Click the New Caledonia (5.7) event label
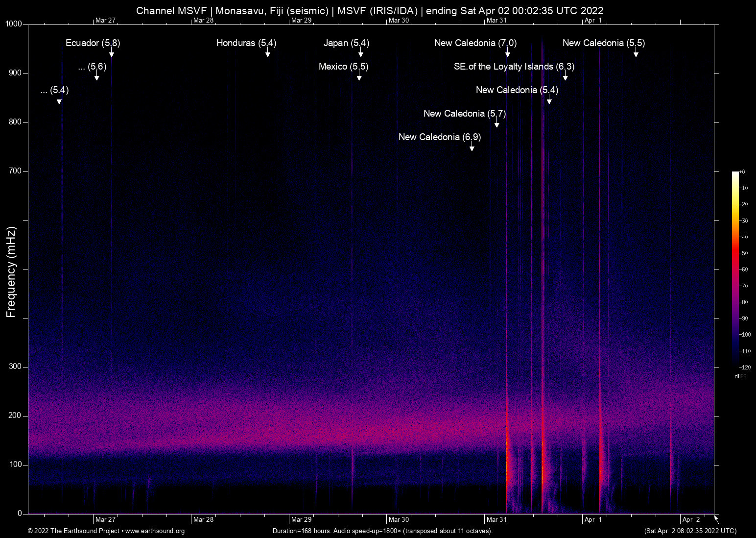 click(464, 114)
